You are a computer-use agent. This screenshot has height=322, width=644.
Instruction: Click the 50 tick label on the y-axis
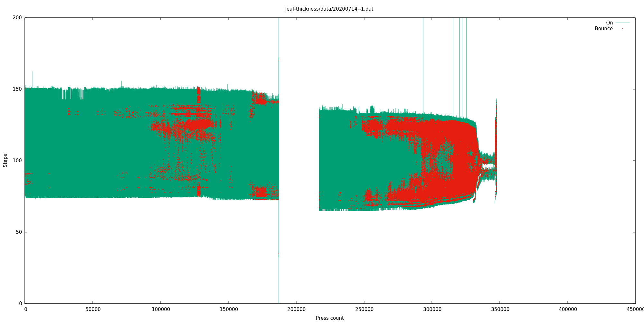tap(19, 232)
